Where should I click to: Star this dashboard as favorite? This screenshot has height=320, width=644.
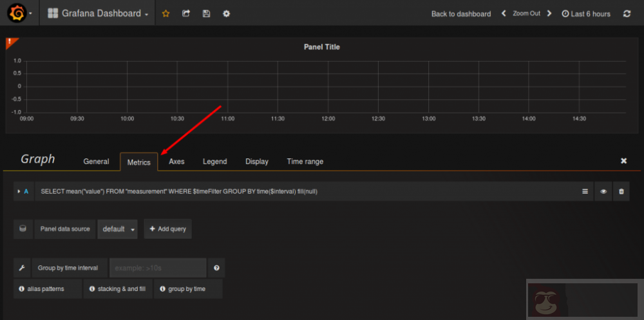166,14
